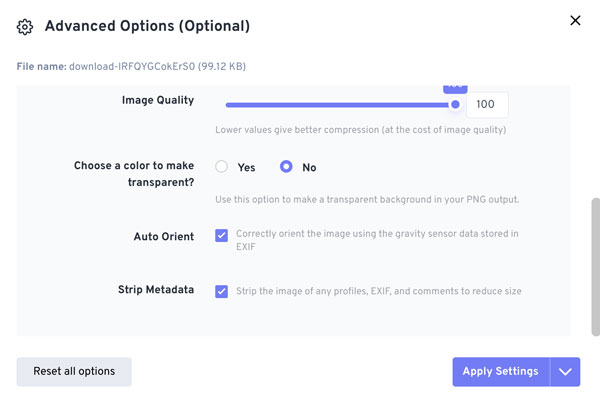Click the tooltip bubble above the slider handle
The height and width of the screenshot is (400, 600).
click(455, 88)
